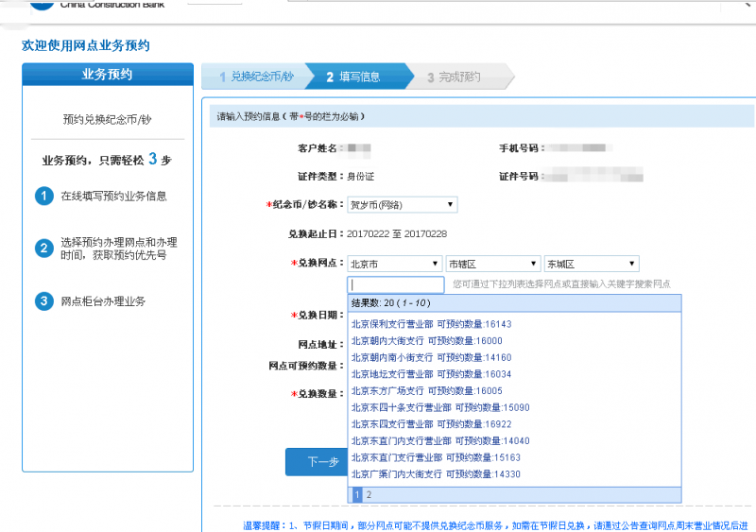Go to step tab 1 兑换纪念币/钞
The width and height of the screenshot is (756, 532).
pos(255,77)
